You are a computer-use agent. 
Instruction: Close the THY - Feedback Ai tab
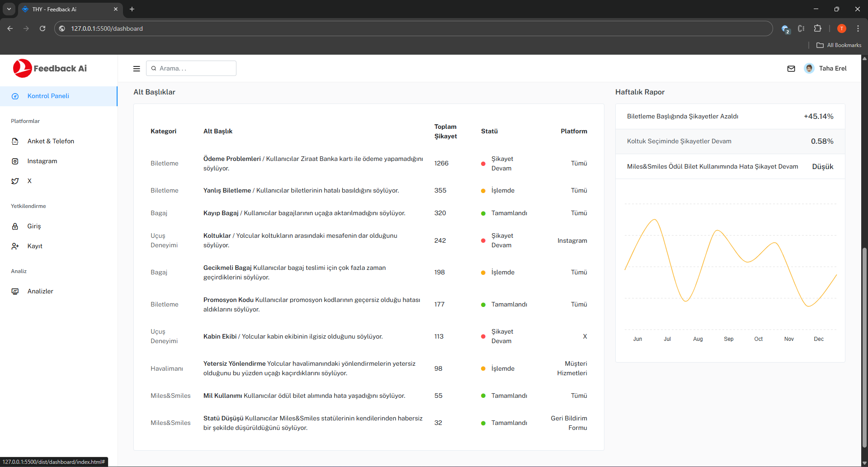(116, 9)
